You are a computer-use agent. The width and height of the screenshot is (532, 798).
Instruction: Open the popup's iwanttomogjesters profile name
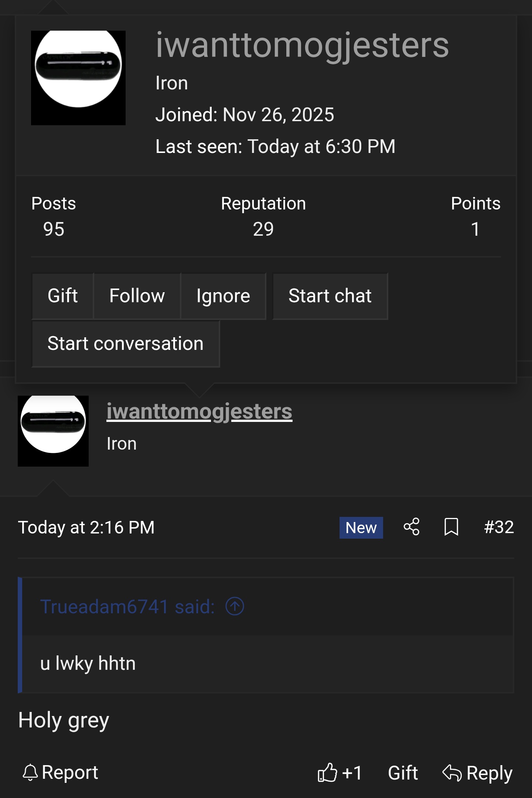pos(302,45)
